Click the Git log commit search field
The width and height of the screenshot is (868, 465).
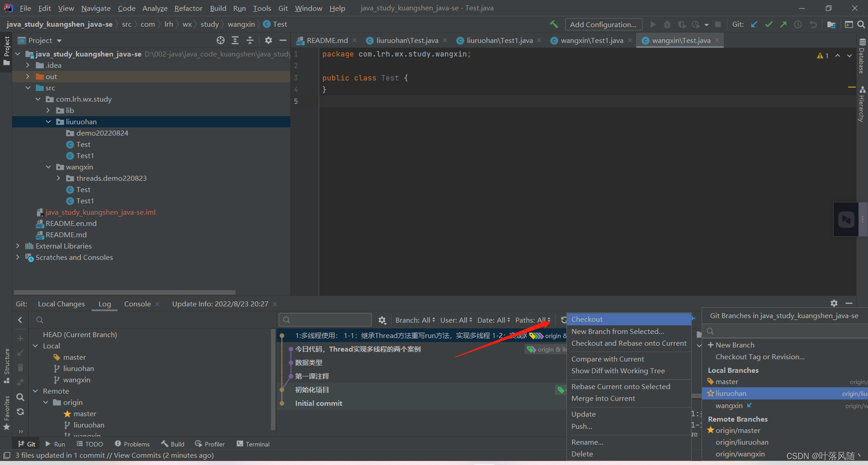[325, 320]
